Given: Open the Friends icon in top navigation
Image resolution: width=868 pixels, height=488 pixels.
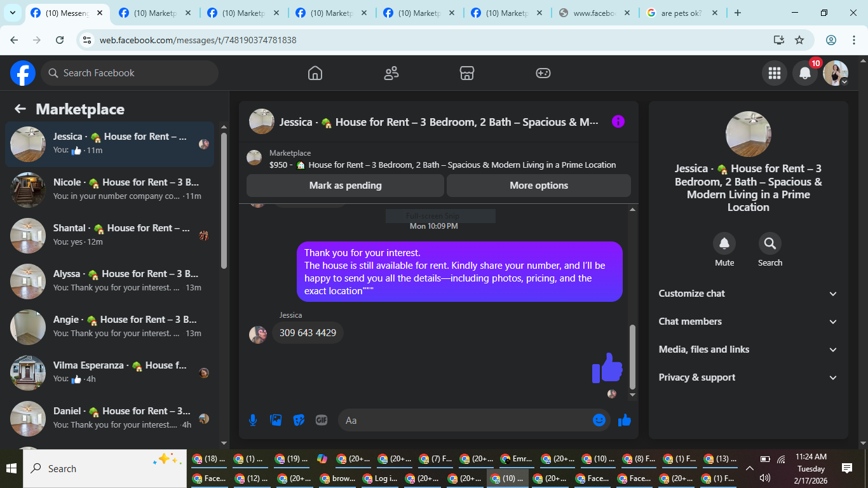Looking at the screenshot, I should click(x=391, y=73).
